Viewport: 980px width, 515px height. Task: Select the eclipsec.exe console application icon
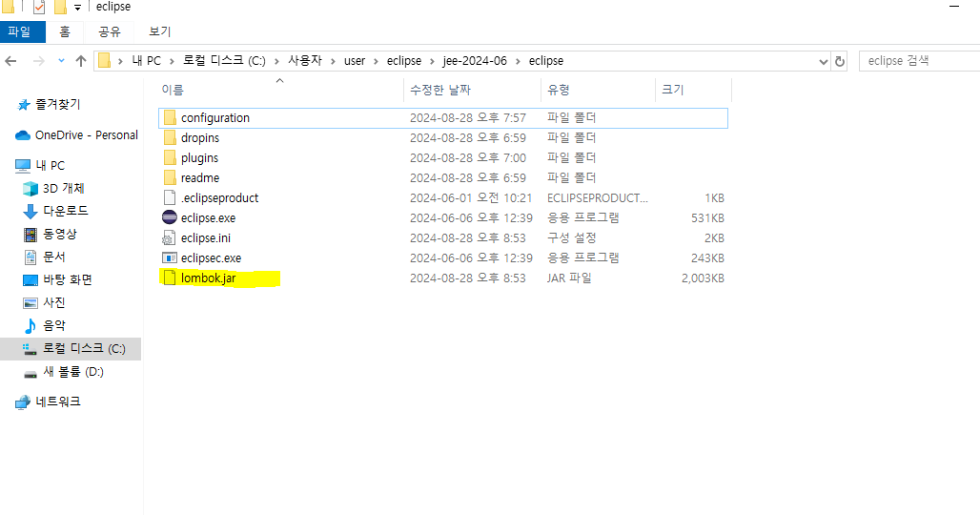[x=170, y=257]
